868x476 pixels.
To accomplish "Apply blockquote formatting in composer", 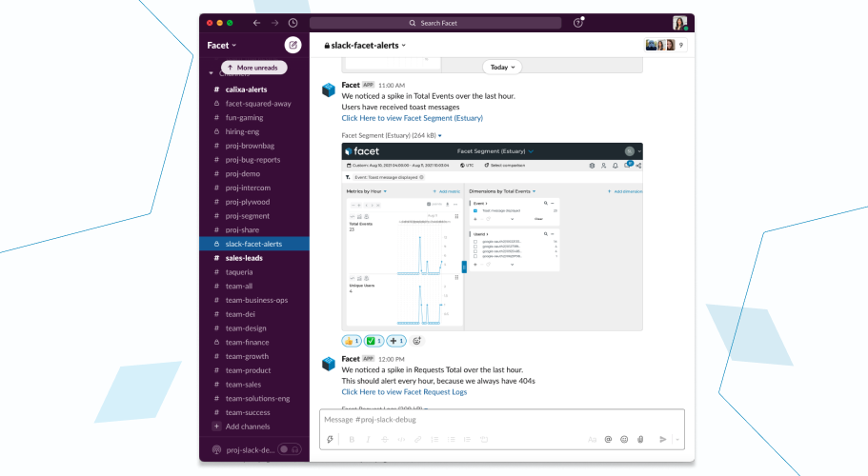I will coord(467,440).
